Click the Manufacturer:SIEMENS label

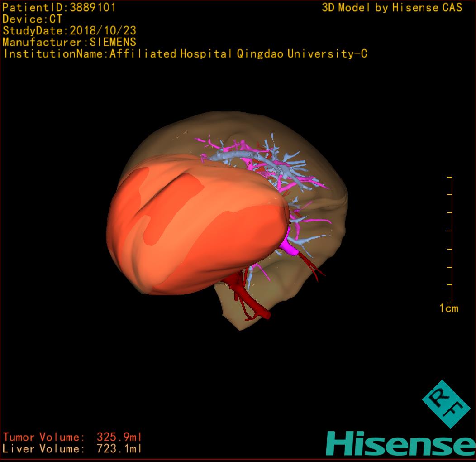(69, 43)
